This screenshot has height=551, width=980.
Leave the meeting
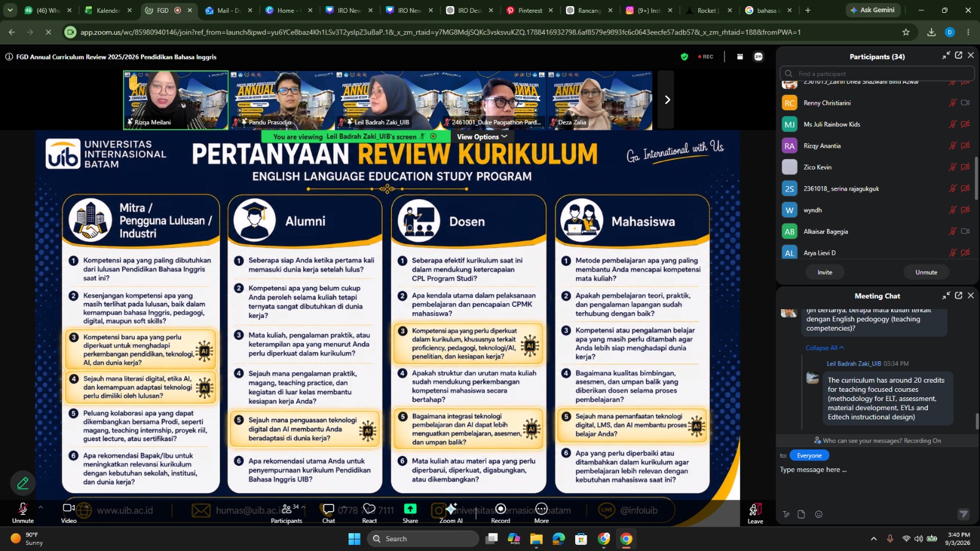755,513
